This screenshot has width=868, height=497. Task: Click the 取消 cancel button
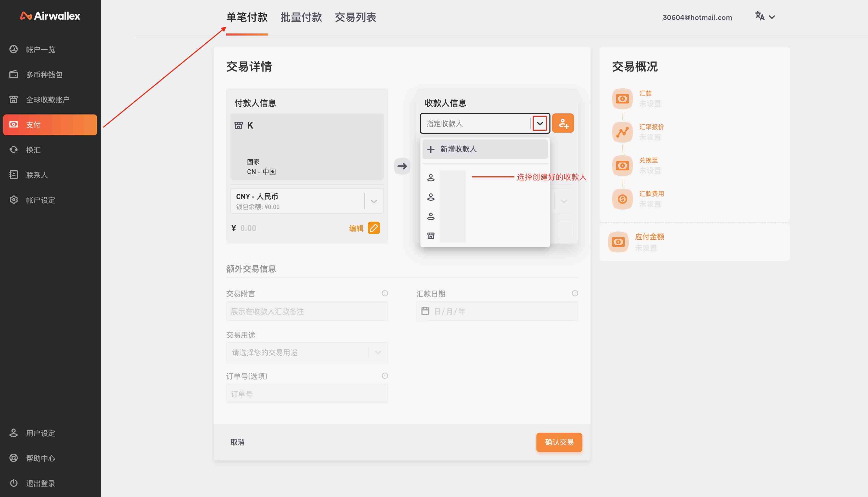(237, 442)
